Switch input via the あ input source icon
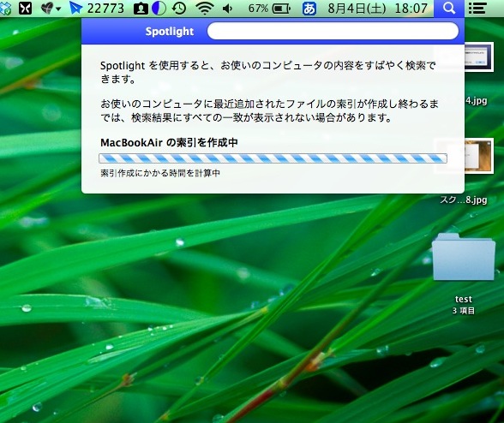Image resolution: width=504 pixels, height=423 pixels. pyautogui.click(x=309, y=9)
